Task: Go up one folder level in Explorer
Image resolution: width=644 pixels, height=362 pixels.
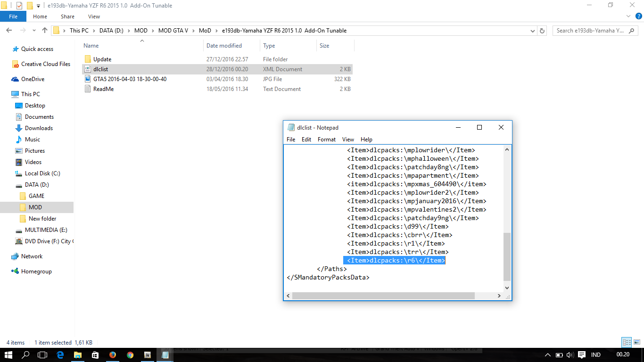Action: (x=45, y=31)
